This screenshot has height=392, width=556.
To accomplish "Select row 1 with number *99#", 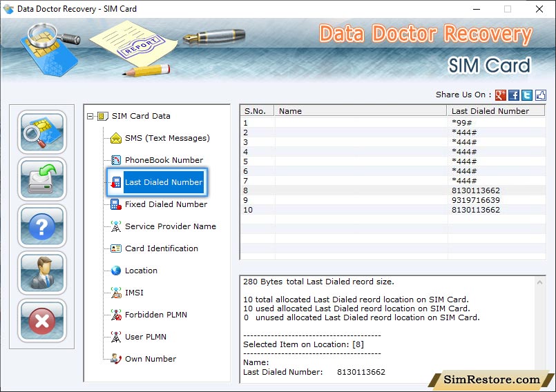I will point(393,123).
